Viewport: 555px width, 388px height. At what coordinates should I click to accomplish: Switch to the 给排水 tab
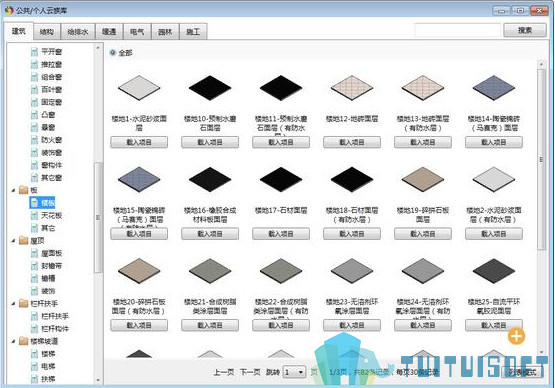(x=78, y=32)
